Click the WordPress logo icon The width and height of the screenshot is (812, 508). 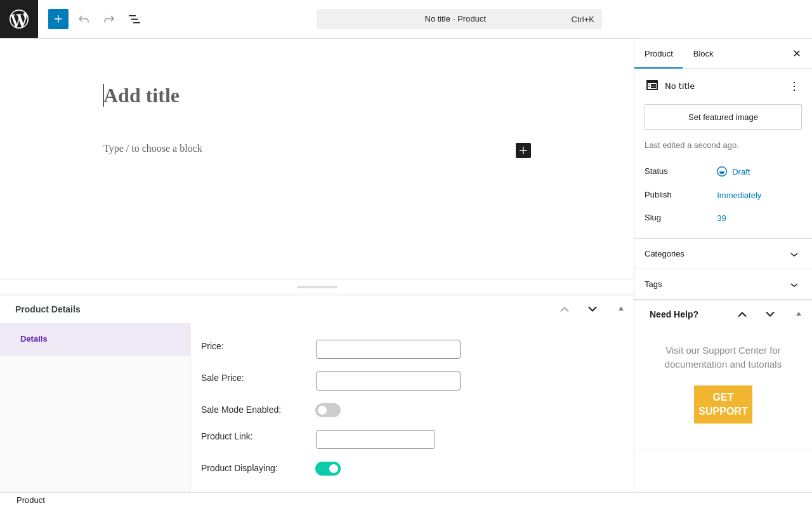pyautogui.click(x=19, y=19)
